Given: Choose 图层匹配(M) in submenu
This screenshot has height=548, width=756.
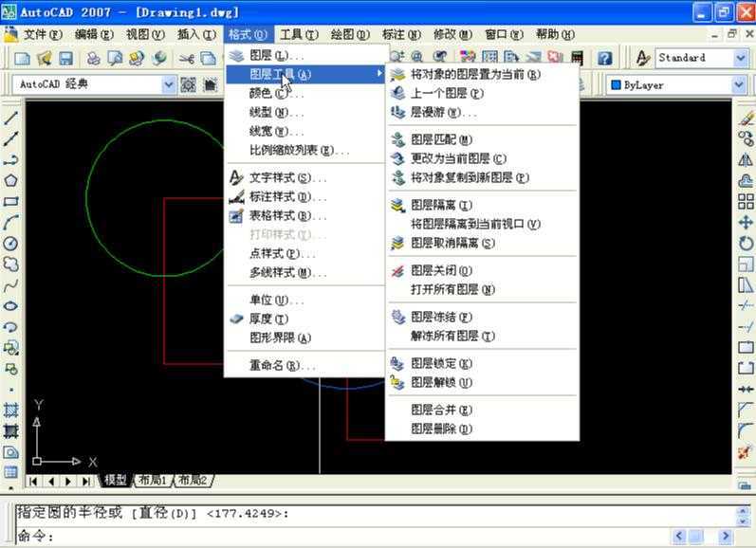Looking at the screenshot, I should click(x=483, y=139).
